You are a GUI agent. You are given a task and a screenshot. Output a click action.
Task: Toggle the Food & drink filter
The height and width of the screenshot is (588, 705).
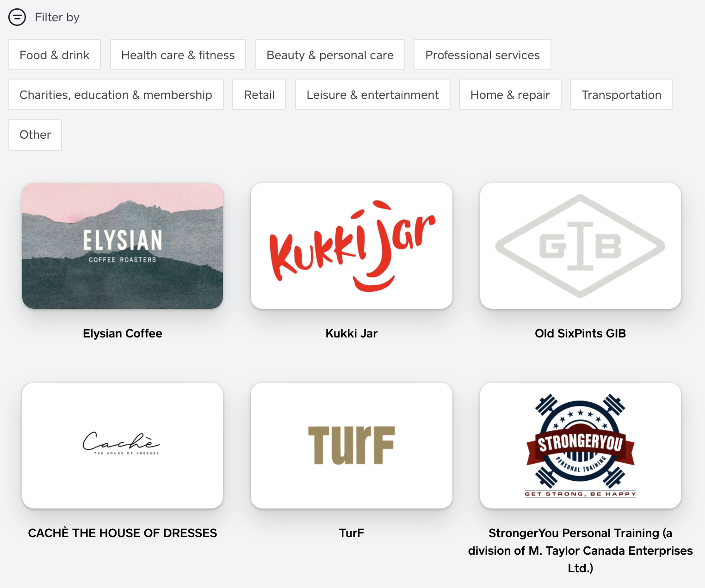pos(55,55)
